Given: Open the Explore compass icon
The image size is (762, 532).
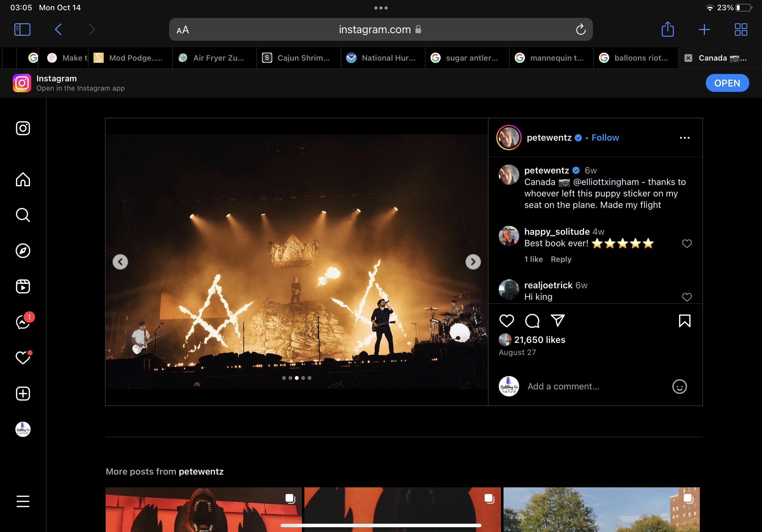Looking at the screenshot, I should pos(23,251).
